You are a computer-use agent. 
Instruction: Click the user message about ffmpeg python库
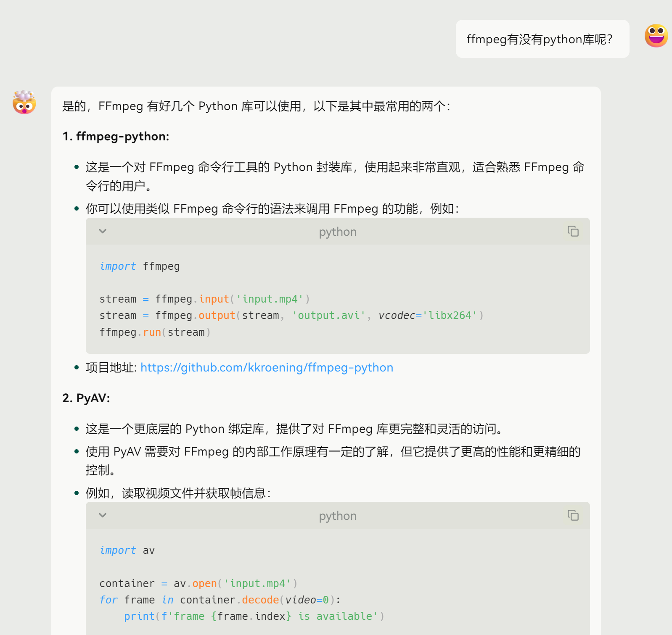(x=540, y=40)
